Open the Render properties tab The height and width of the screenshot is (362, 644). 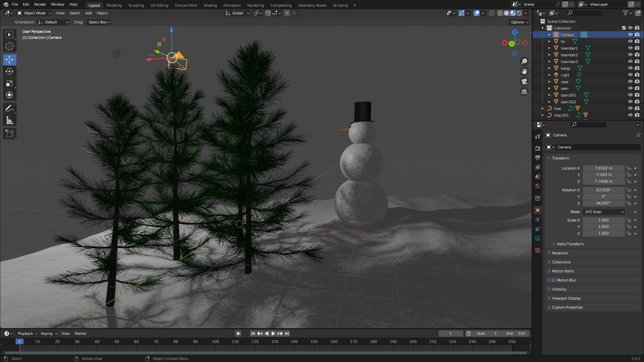(538, 148)
